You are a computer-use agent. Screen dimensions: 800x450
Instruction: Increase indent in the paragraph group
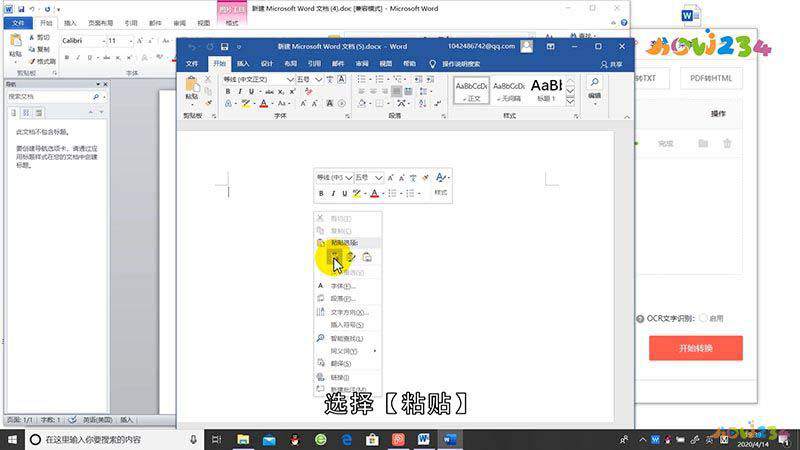tap(431, 79)
